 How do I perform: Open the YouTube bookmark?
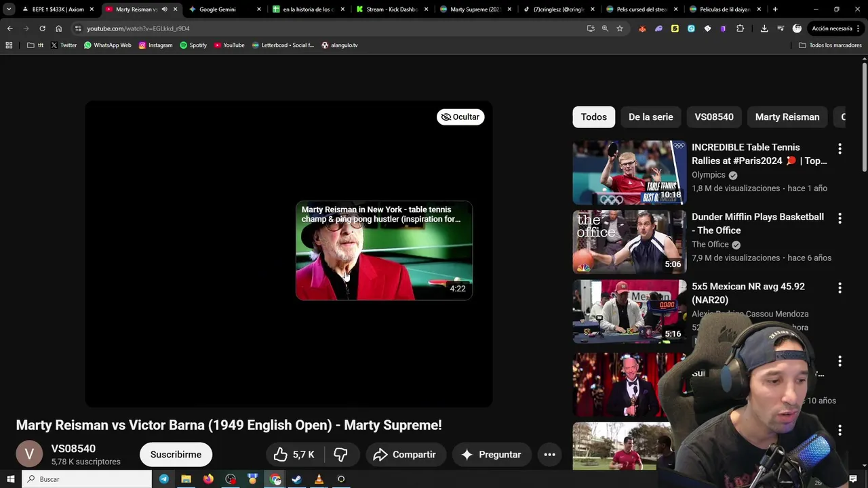[x=229, y=45]
